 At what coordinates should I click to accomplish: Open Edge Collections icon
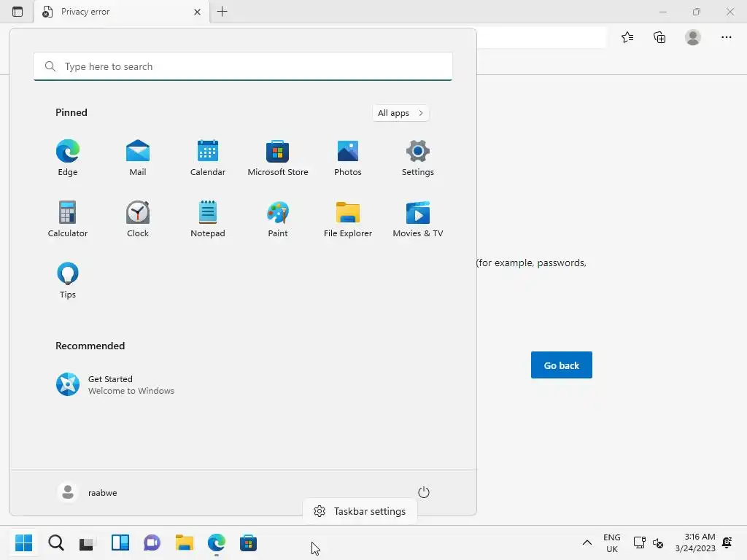click(659, 37)
